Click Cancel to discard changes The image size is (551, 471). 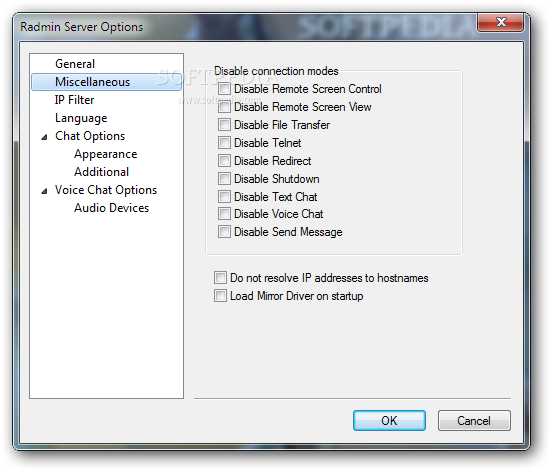coord(474,420)
